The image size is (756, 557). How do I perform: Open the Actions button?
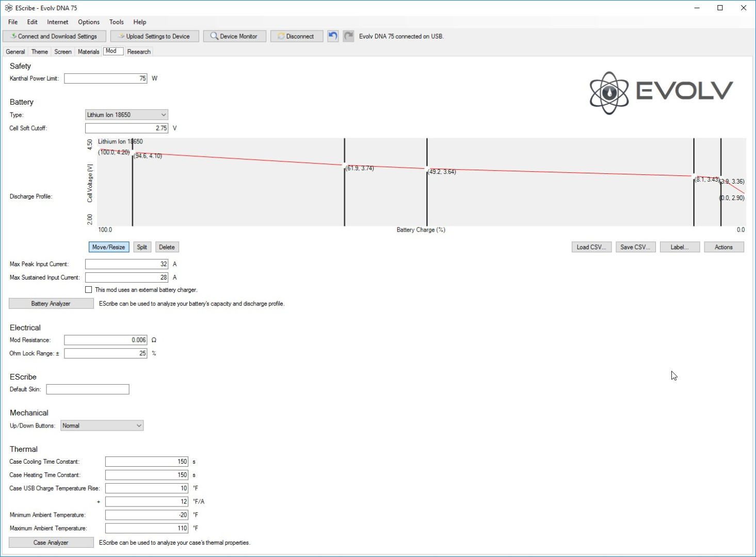[x=724, y=247]
